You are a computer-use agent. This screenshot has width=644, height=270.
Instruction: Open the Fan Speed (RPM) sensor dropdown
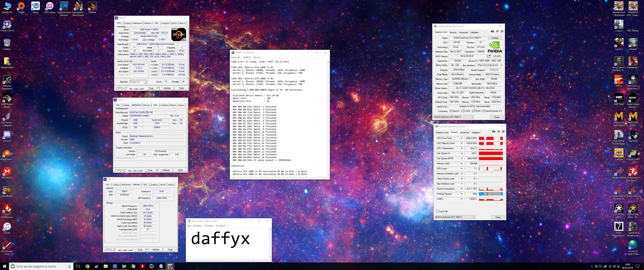(x=462, y=159)
